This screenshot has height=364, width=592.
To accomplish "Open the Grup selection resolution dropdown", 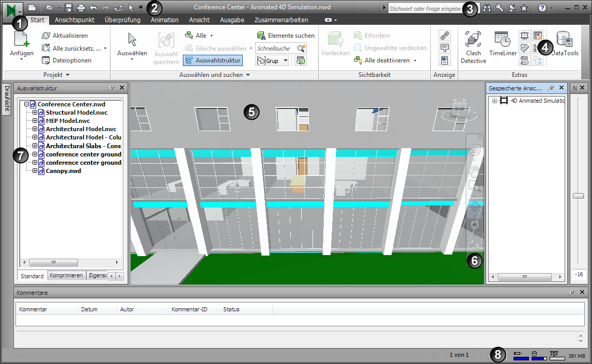I will click(286, 60).
